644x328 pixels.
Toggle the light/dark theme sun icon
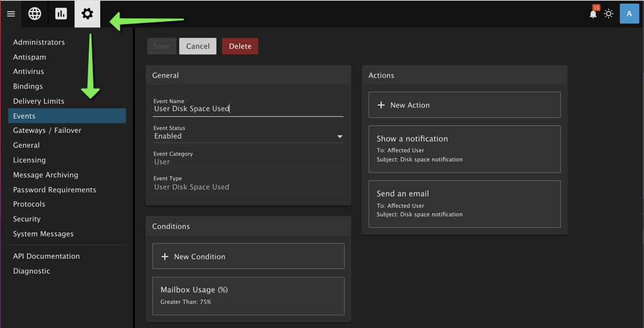click(609, 14)
